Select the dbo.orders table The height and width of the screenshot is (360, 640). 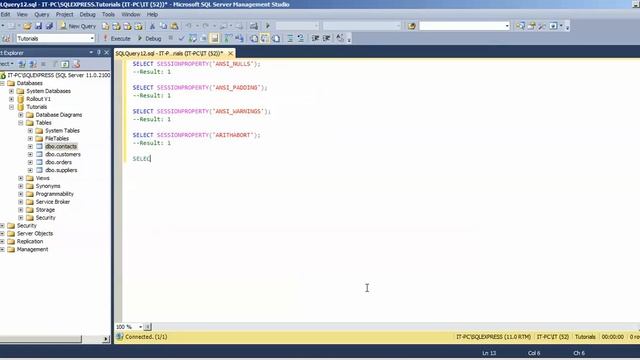click(58, 162)
